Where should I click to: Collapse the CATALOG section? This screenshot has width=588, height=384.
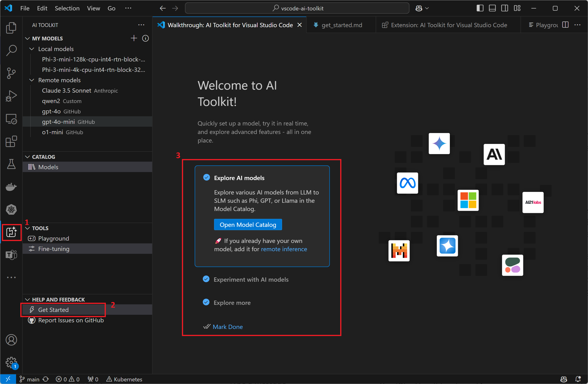(27, 157)
